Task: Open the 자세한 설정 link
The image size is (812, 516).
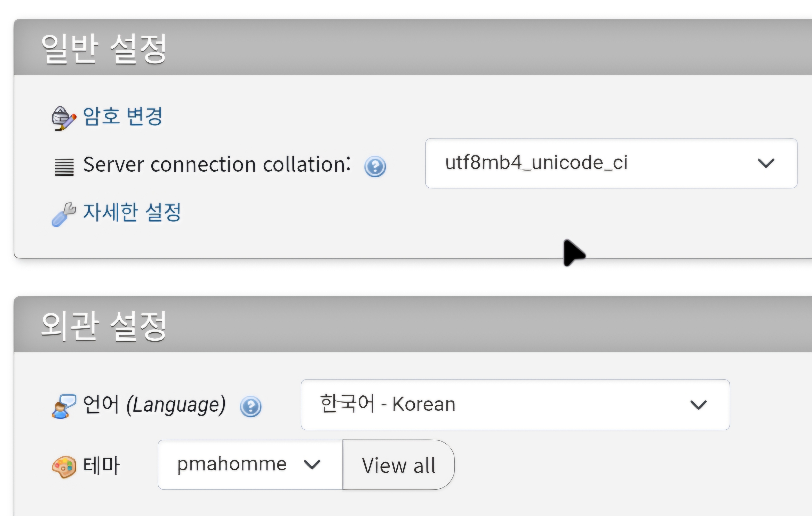Action: pyautogui.click(x=132, y=212)
